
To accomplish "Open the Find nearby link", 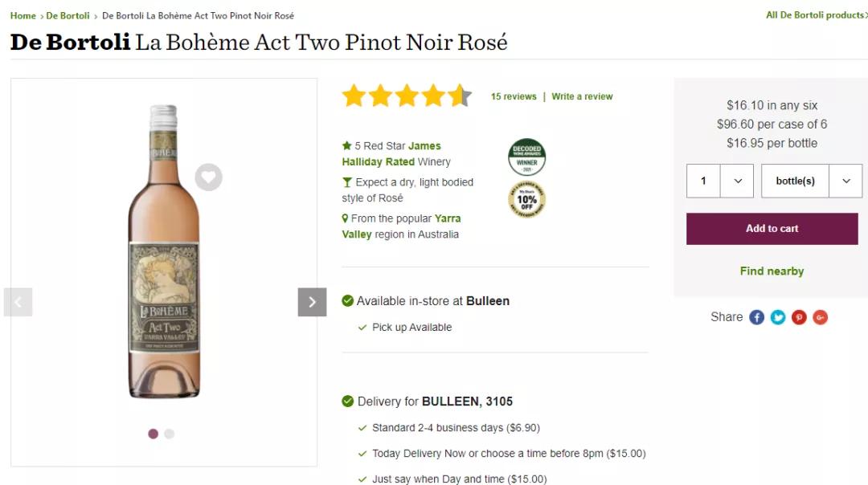I will 772,271.
